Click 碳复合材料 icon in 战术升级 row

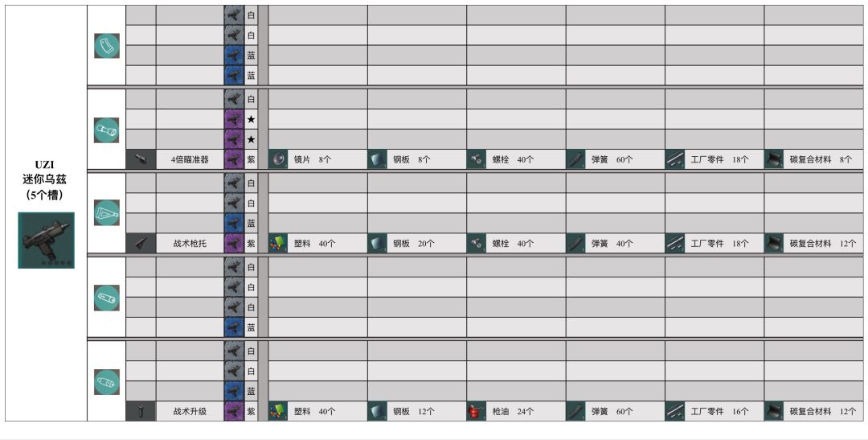pos(774,412)
